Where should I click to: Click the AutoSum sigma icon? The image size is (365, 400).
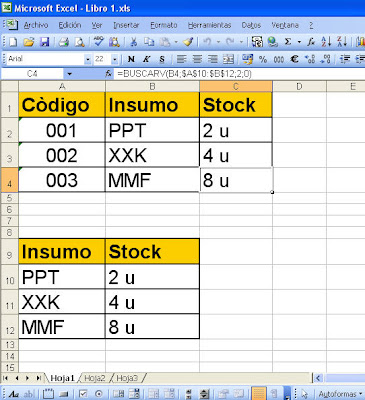[x=288, y=42]
